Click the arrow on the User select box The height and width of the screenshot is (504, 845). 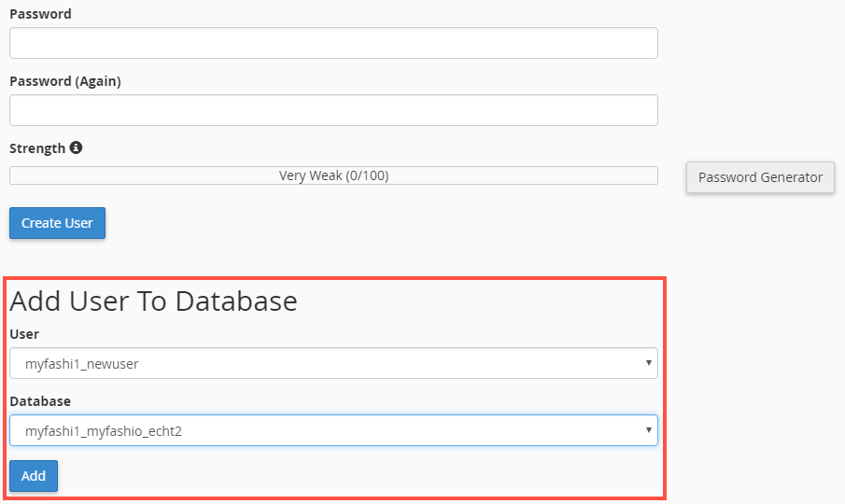(x=649, y=363)
